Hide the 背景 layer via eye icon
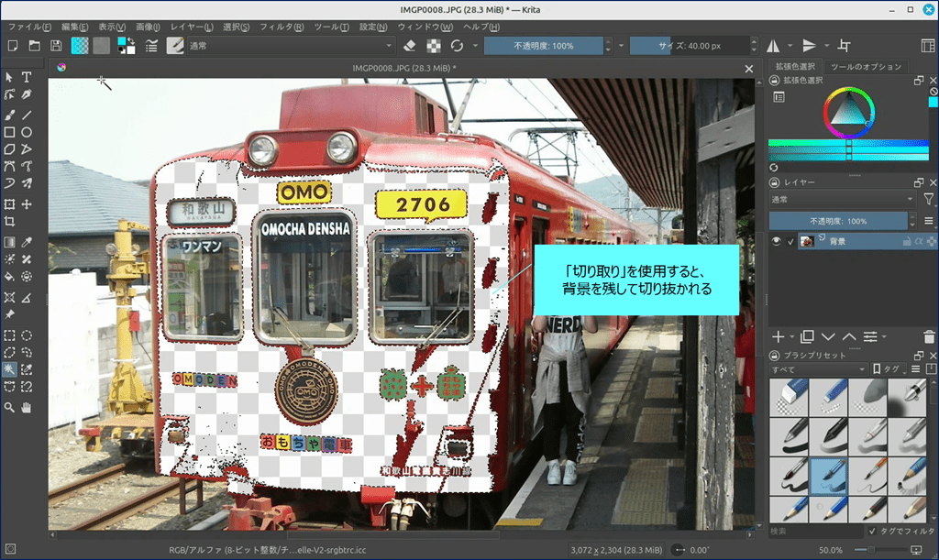 click(x=777, y=241)
